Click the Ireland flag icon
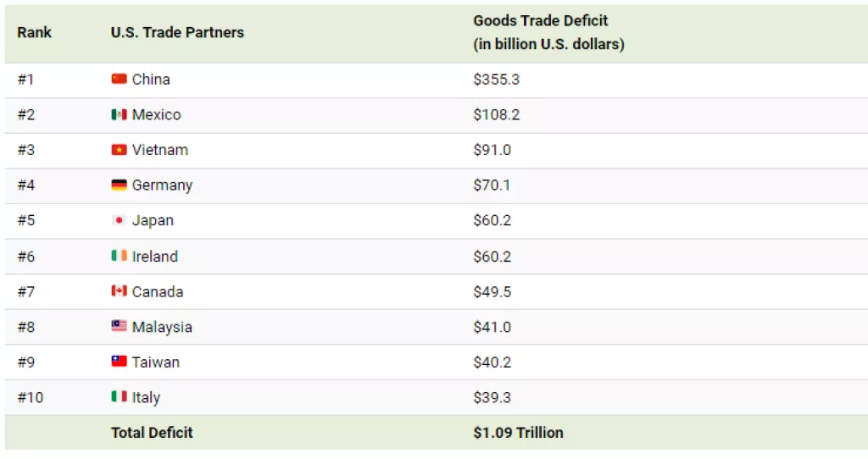 [119, 256]
